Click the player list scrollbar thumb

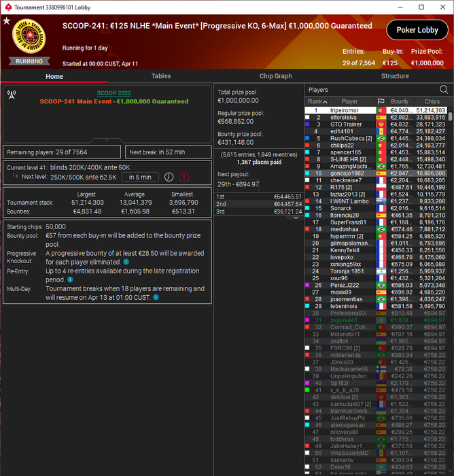tap(451, 117)
